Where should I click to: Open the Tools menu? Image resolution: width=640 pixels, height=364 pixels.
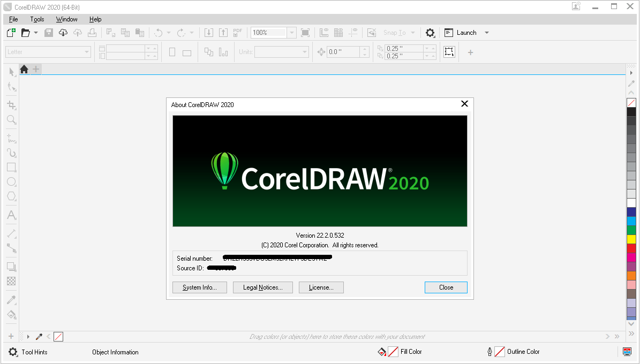37,19
